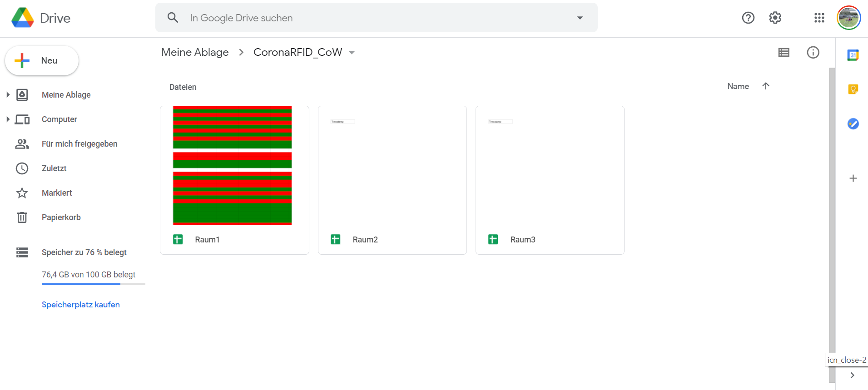Viewport: 868px width, 390px height.
Task: Open the settings gear icon
Action: tap(775, 18)
